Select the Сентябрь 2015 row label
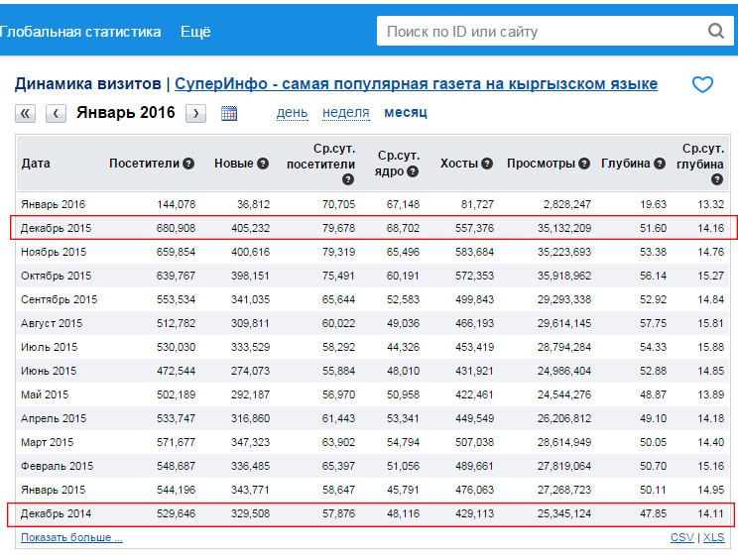 point(59,299)
